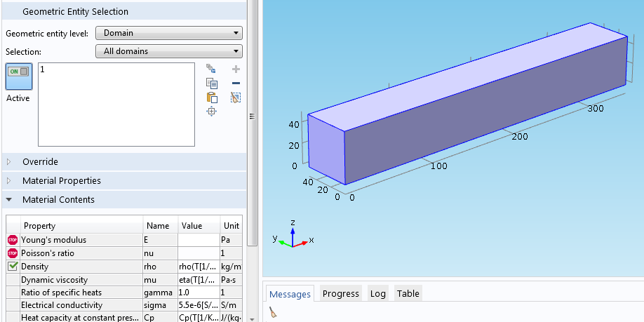Switch to the Log tab

pyautogui.click(x=377, y=294)
